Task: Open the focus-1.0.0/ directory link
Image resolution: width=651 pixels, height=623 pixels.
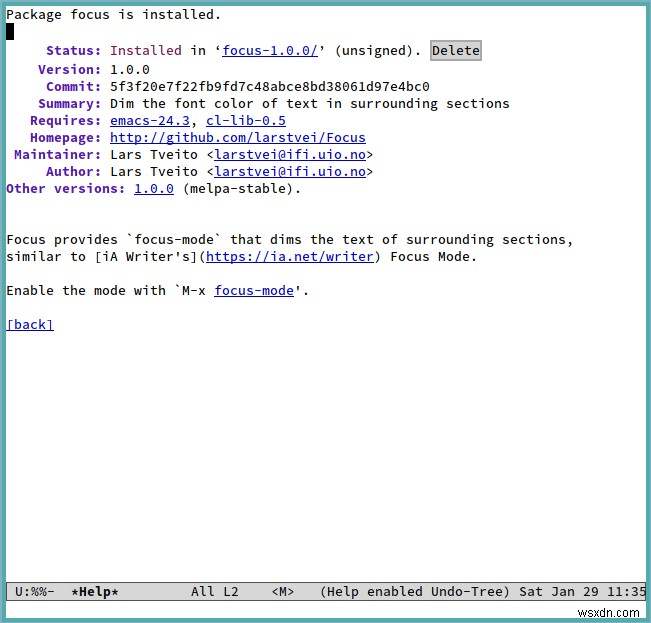Action: [270, 51]
